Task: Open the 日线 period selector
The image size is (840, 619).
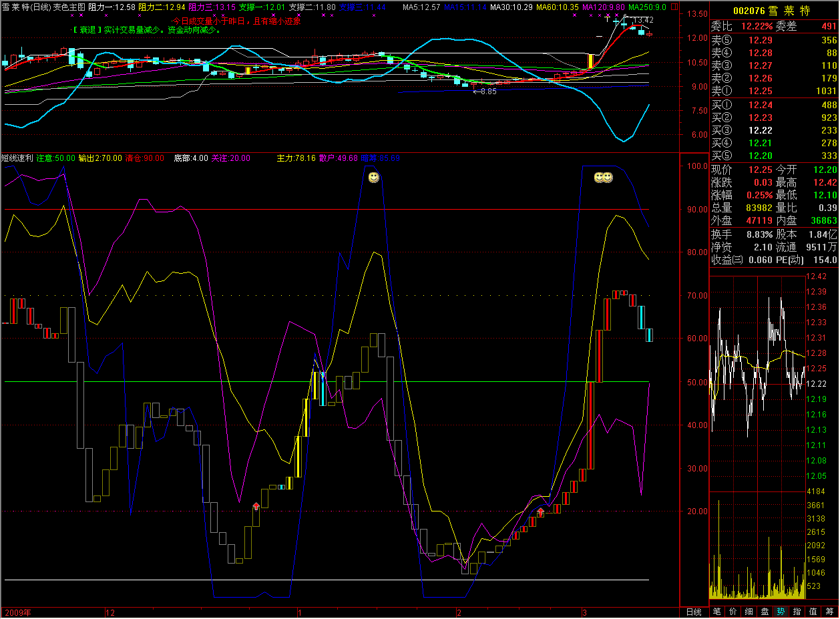Action: click(694, 612)
